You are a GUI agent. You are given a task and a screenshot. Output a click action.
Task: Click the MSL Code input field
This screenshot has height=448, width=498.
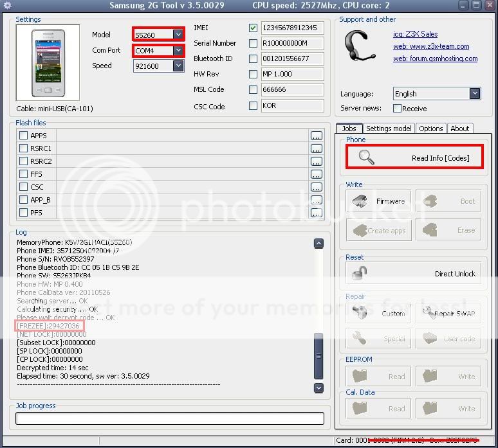(x=292, y=90)
